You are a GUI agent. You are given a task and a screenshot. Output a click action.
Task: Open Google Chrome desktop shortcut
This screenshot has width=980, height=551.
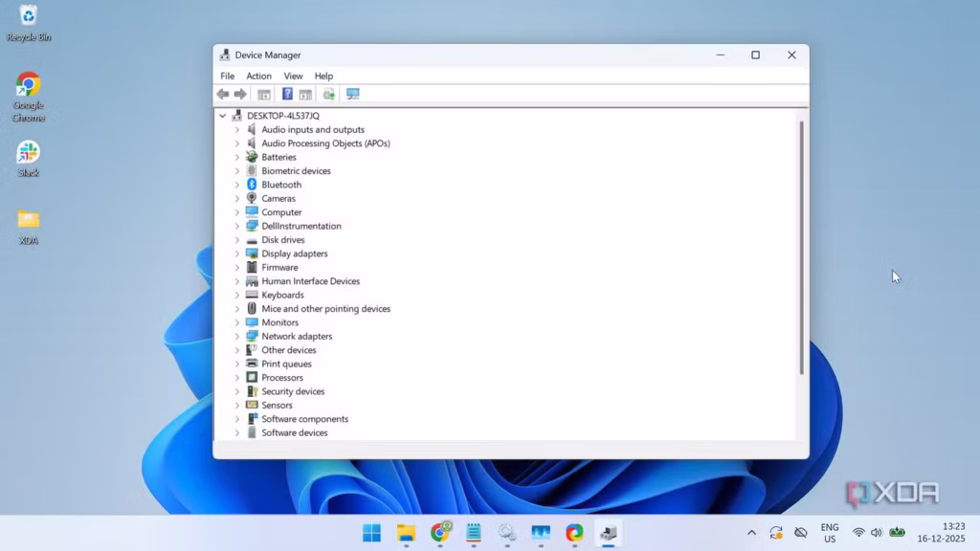(x=28, y=97)
